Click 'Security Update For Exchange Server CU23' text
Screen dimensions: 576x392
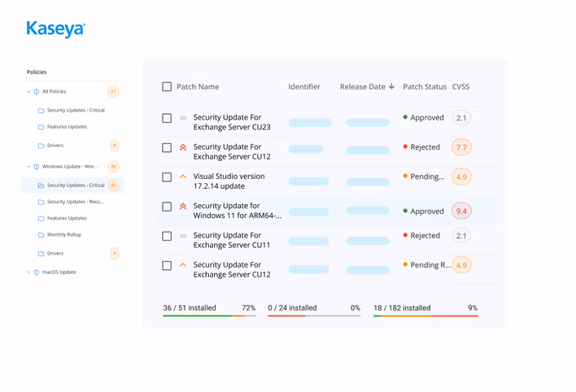coord(232,122)
